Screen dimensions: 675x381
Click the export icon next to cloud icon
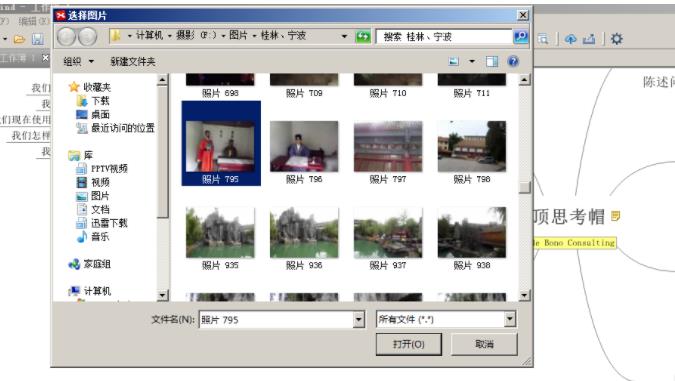coord(589,39)
